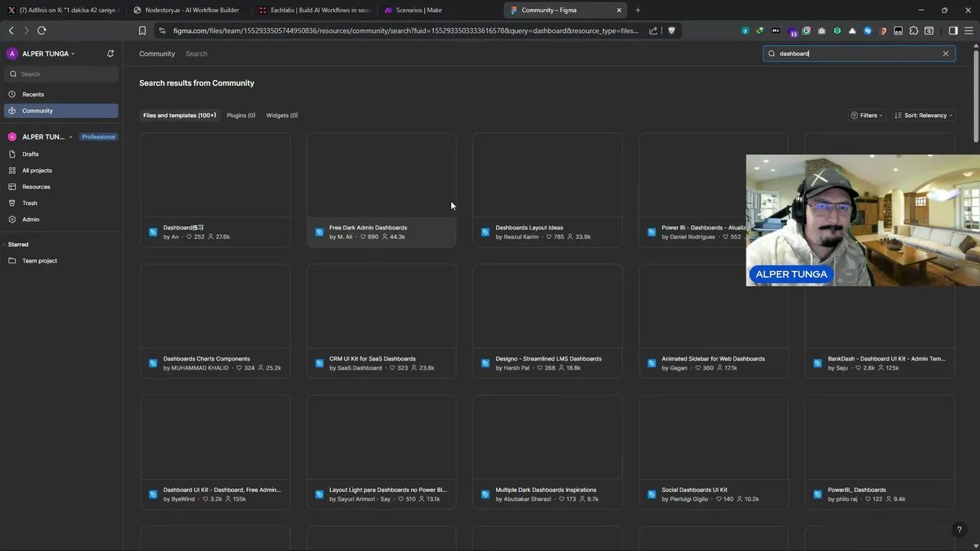Viewport: 980px width, 551px height.
Task: Open PowerBI_ Dashboards title
Action: (x=857, y=490)
